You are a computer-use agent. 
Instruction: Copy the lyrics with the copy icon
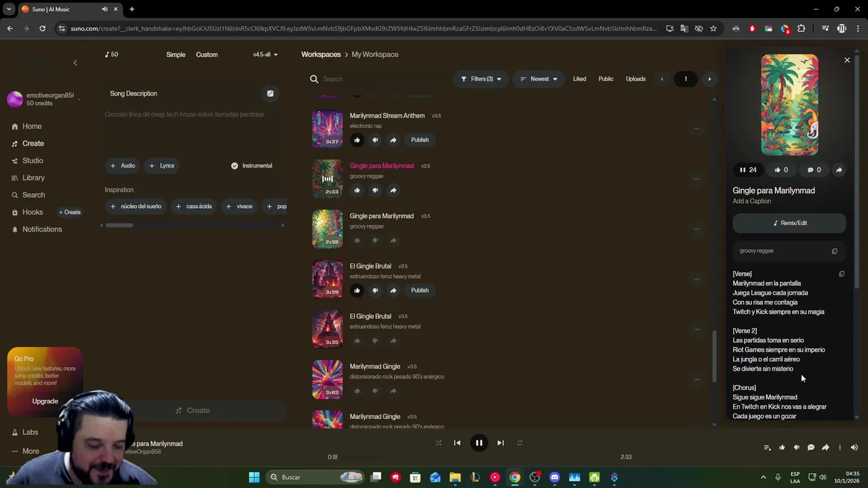click(842, 274)
